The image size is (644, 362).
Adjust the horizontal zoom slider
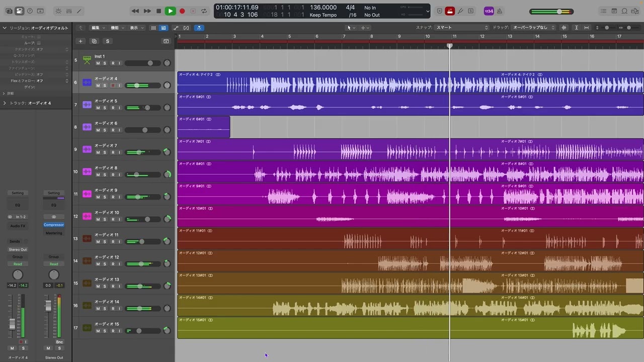click(x=628, y=28)
